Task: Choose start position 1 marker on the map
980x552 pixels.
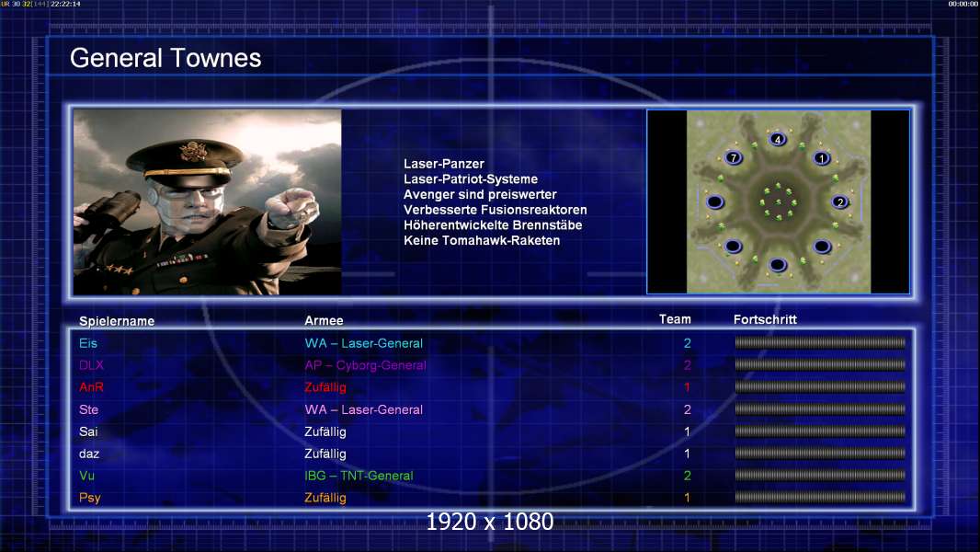Action: click(822, 158)
